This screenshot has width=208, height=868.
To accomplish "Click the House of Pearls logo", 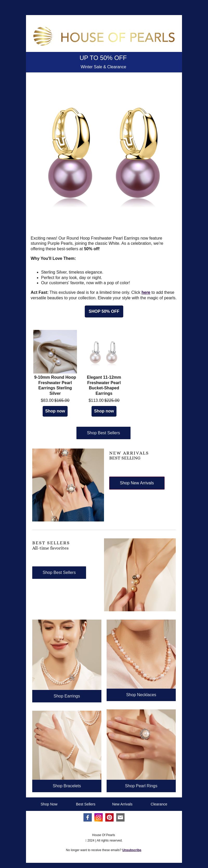I will [x=104, y=36].
